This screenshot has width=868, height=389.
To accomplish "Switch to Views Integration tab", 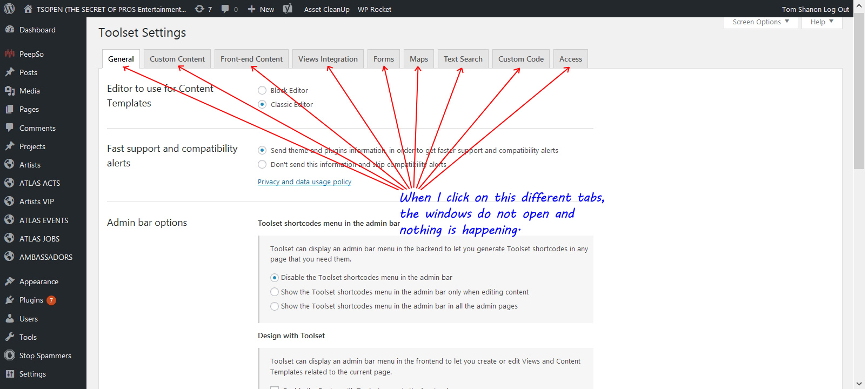I will 328,59.
